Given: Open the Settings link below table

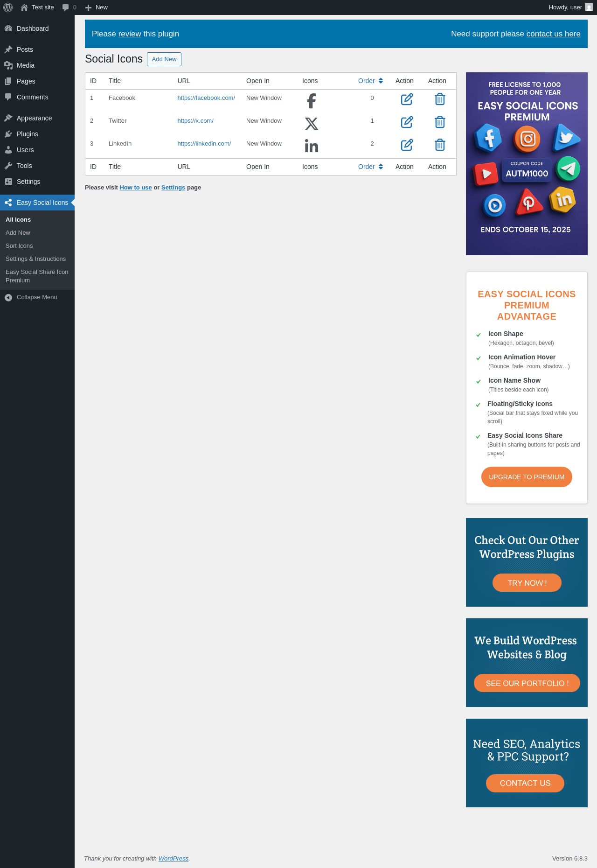Looking at the screenshot, I should (173, 188).
